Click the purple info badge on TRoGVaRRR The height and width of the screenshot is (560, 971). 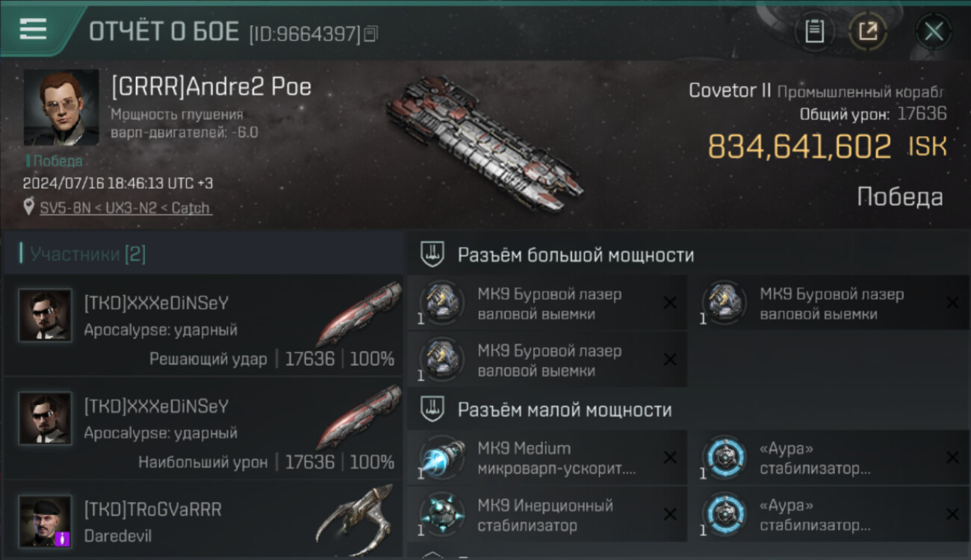[x=63, y=538]
